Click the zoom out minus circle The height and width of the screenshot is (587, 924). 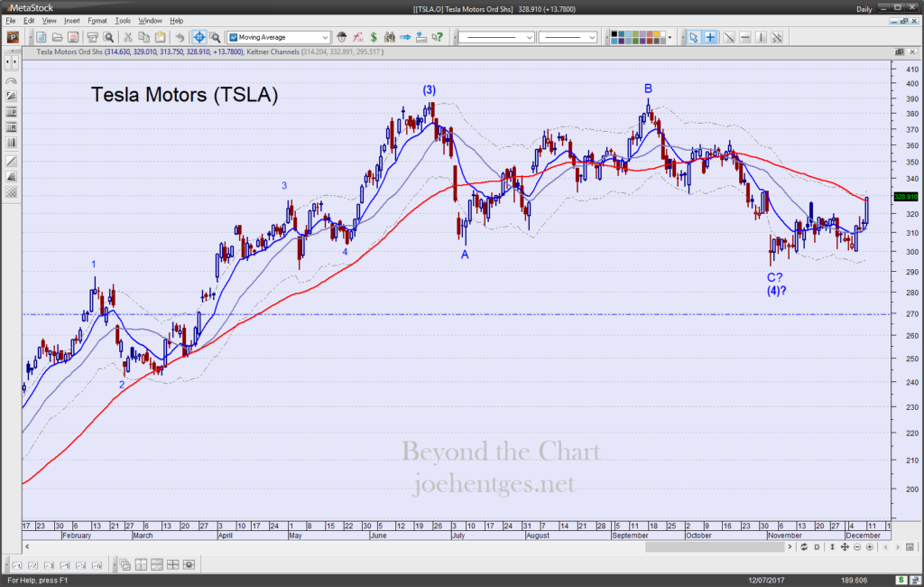coord(857,547)
